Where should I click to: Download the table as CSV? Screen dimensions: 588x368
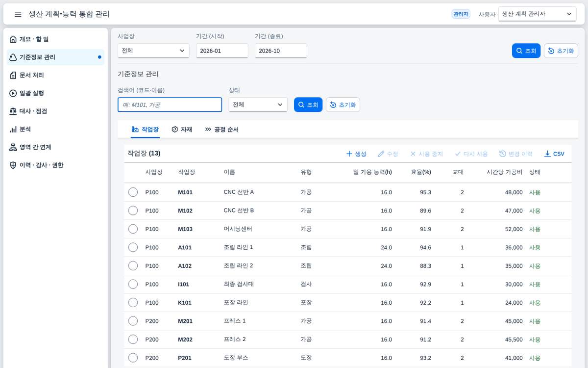pos(554,154)
